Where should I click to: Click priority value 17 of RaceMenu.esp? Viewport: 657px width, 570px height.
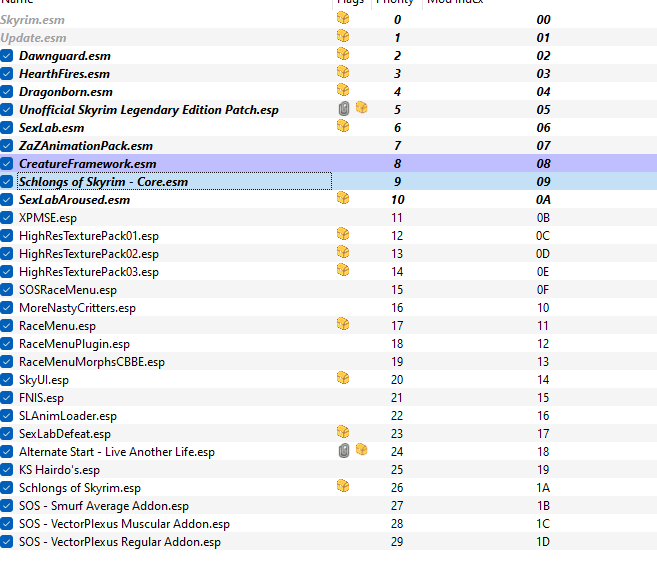397,326
